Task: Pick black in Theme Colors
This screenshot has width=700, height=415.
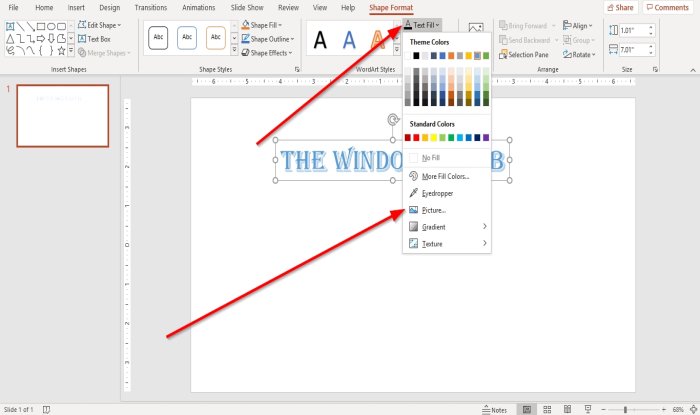Action: (416, 56)
